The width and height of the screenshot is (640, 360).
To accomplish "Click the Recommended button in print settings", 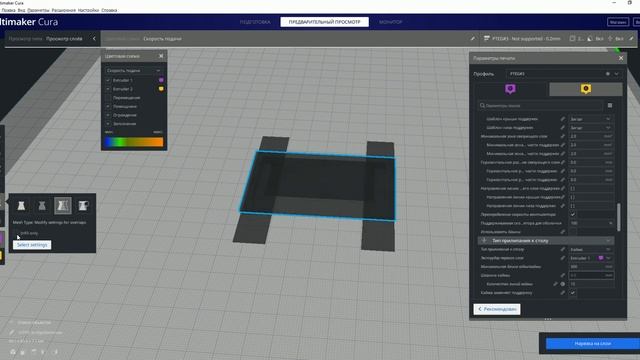I will (497, 309).
